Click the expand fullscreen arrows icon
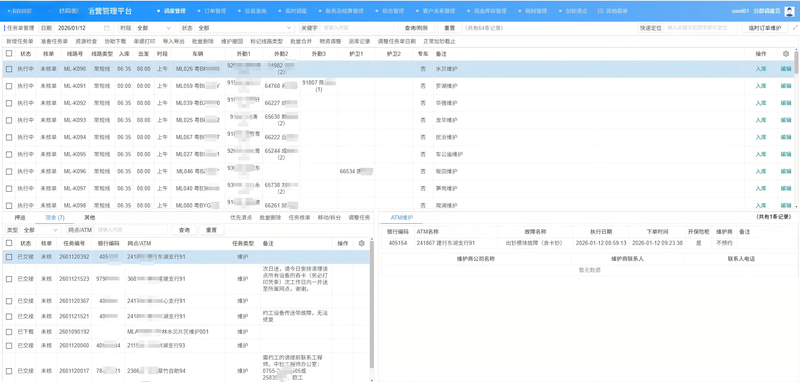Screen dimensions: 800x382 [795, 28]
